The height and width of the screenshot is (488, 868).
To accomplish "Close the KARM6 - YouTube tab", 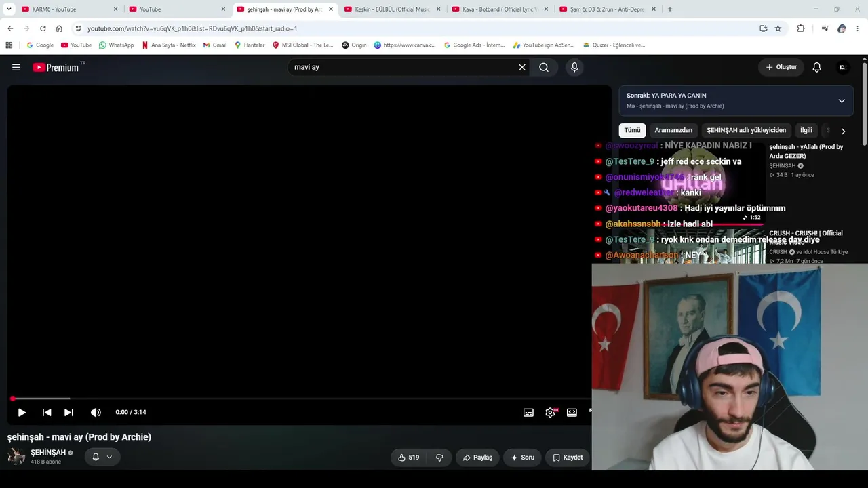I will click(x=115, y=9).
